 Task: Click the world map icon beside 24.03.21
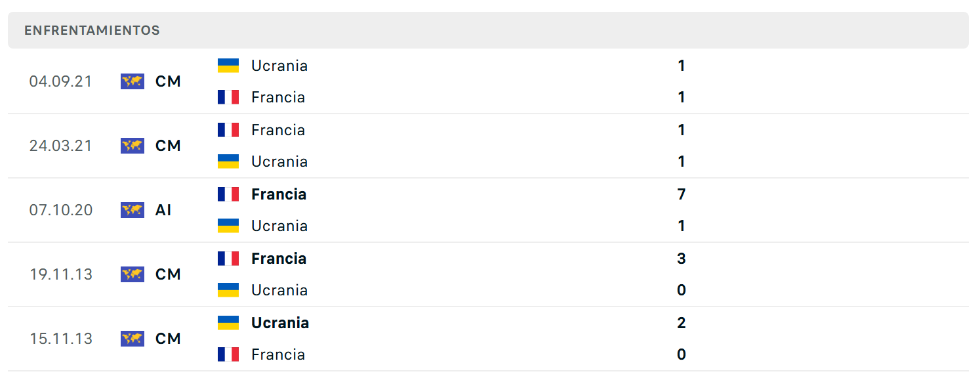(133, 146)
